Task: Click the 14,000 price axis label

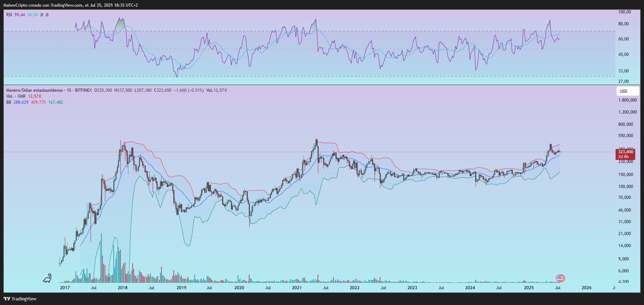Action: pyautogui.click(x=625, y=246)
